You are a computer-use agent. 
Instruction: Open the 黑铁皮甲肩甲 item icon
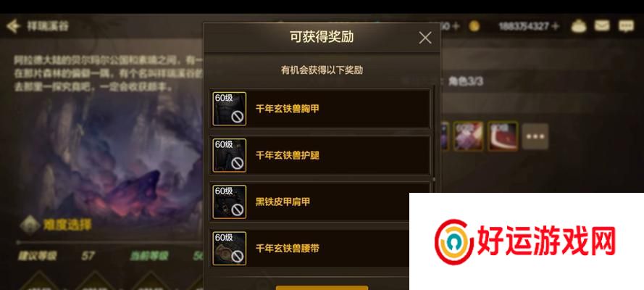[230, 202]
